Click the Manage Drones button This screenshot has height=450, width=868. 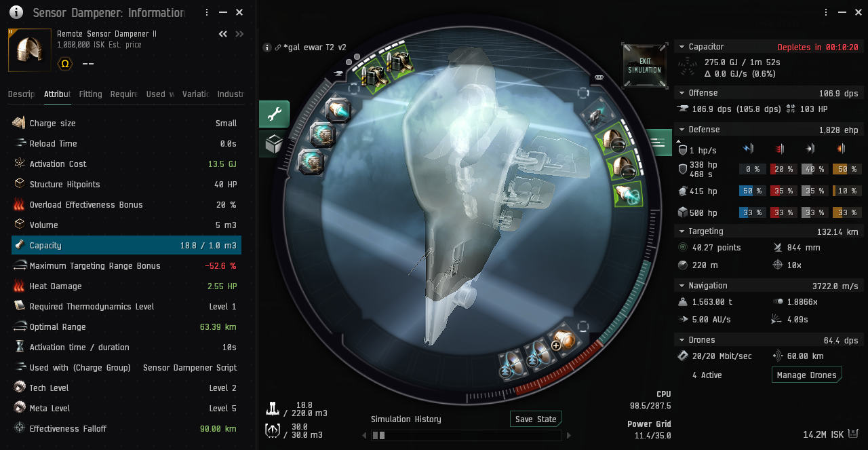point(806,375)
